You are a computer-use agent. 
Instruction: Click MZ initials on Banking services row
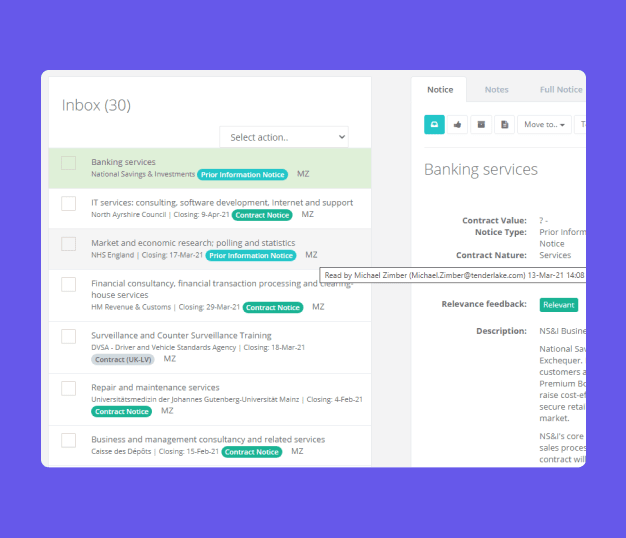tap(303, 174)
